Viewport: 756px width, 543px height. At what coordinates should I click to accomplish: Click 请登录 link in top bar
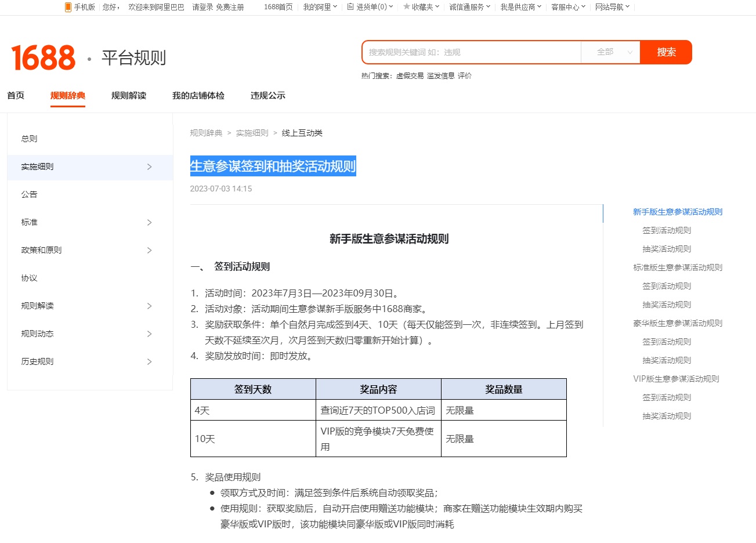[x=202, y=7]
